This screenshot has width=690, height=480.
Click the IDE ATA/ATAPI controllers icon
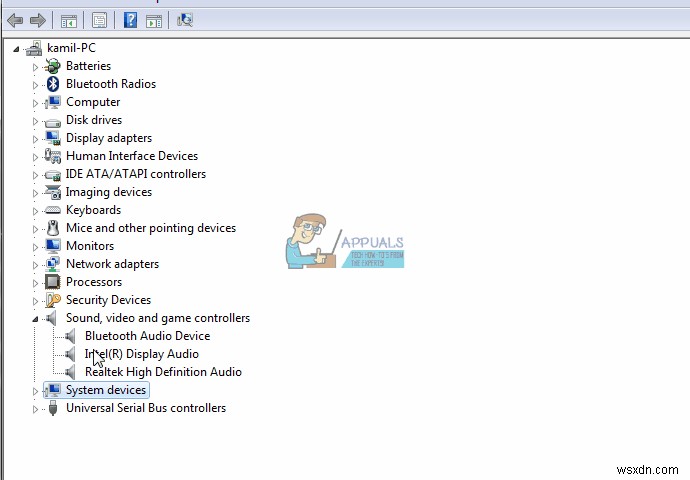pyautogui.click(x=53, y=175)
